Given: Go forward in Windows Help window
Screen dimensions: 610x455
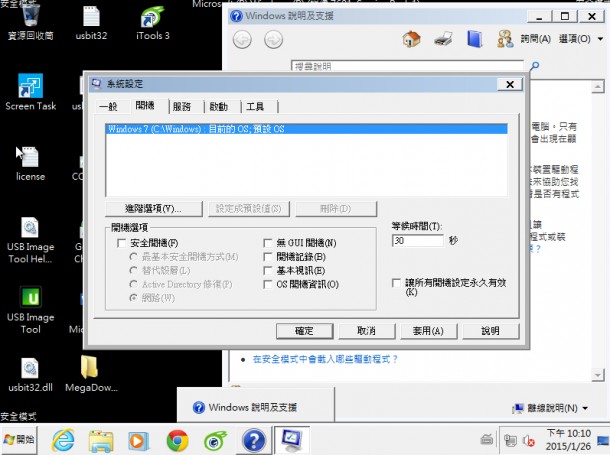Looking at the screenshot, I should [273, 39].
